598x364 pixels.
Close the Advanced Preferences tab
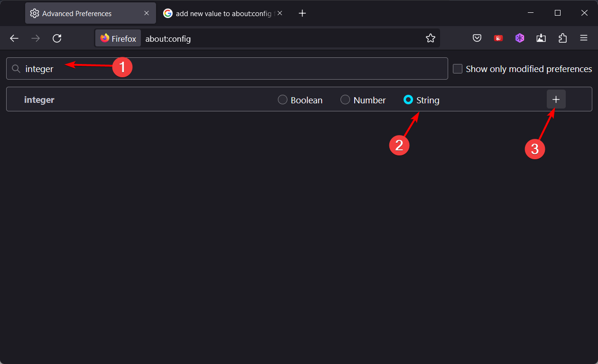147,13
